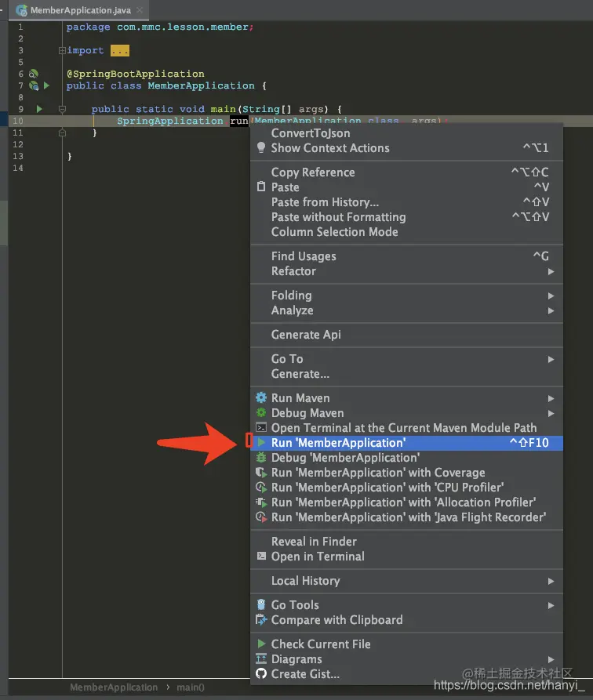
Task: Click the SpringApplication text on line 10
Action: point(169,121)
